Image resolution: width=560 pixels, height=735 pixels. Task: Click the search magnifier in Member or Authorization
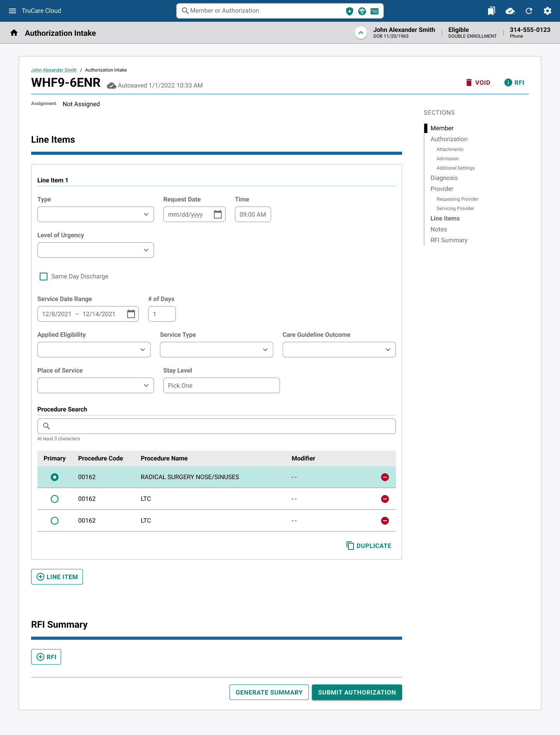click(x=185, y=11)
